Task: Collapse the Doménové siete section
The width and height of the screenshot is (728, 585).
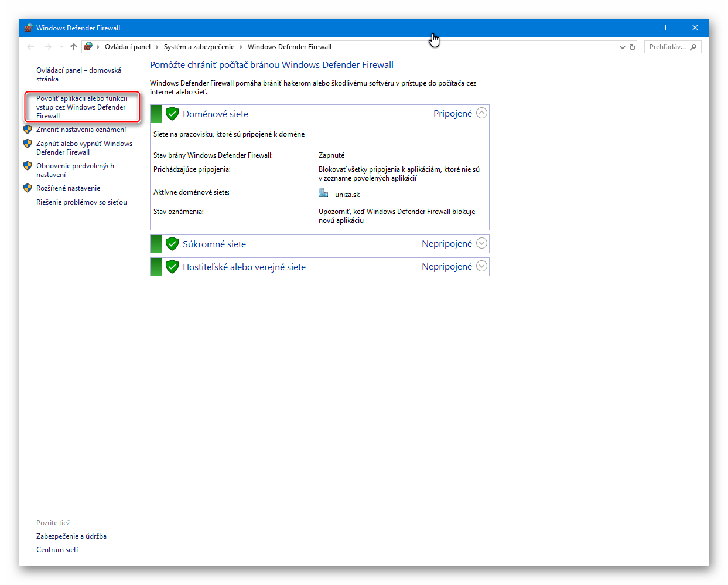Action: [481, 113]
